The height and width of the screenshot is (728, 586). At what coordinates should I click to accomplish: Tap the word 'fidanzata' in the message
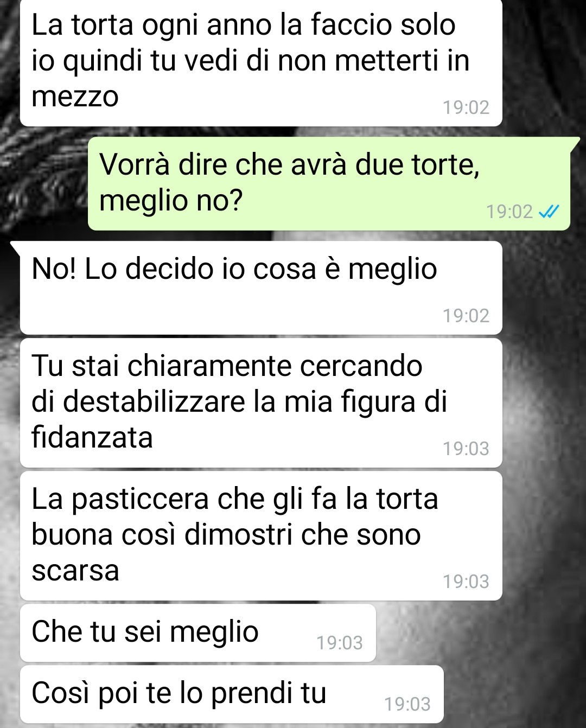pos(92,437)
